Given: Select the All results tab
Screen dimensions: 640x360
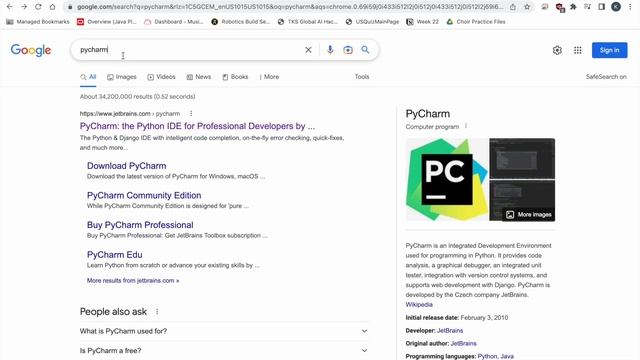Looking at the screenshot, I should coord(88,77).
